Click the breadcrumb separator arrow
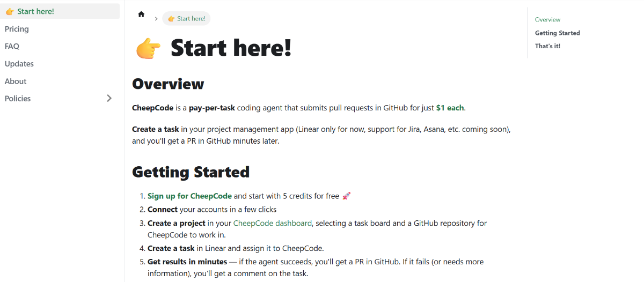 (x=156, y=19)
